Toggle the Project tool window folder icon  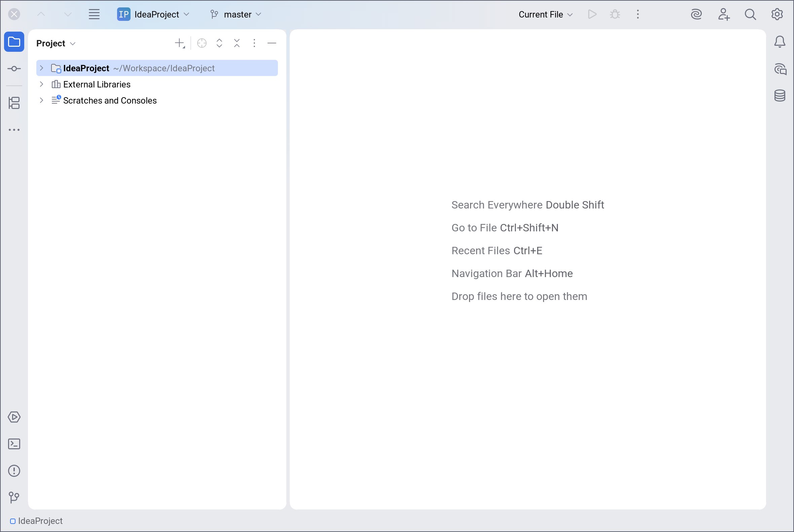tap(14, 42)
